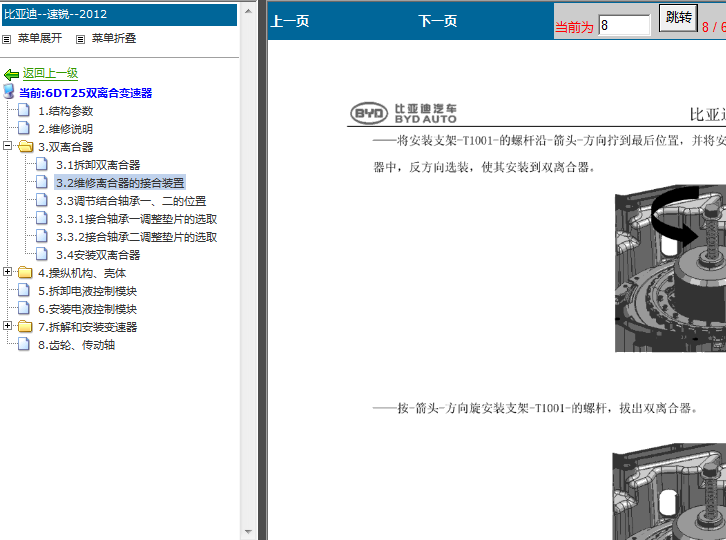Screen dimensions: 726x540
Task: Click the folder icon for 4.操纵机构、壳体
Action: [25, 272]
